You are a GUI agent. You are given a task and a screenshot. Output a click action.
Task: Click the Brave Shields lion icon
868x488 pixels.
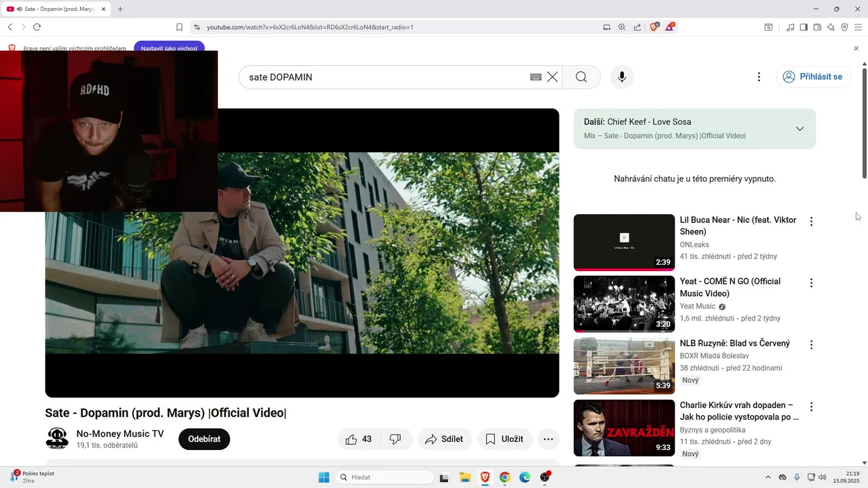click(x=654, y=27)
